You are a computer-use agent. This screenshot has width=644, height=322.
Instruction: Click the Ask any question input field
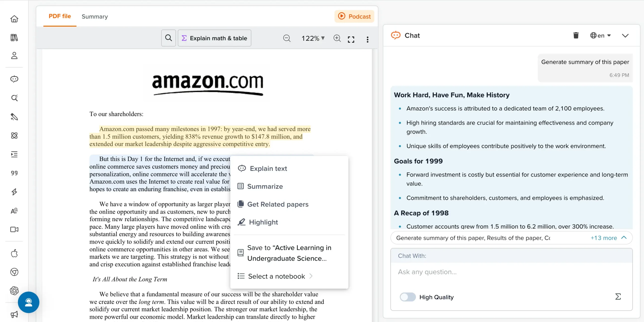[x=511, y=272]
